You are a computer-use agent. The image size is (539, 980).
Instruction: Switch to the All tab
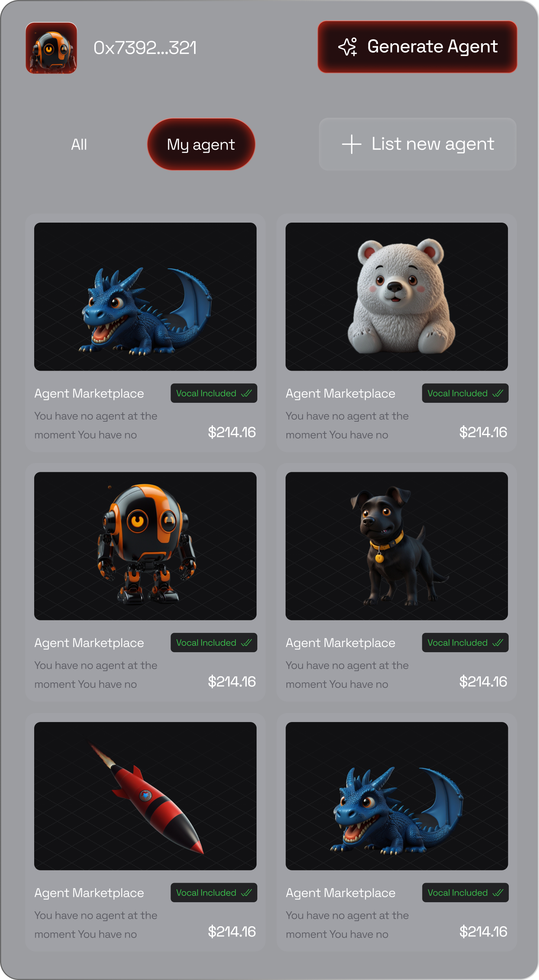coord(79,144)
